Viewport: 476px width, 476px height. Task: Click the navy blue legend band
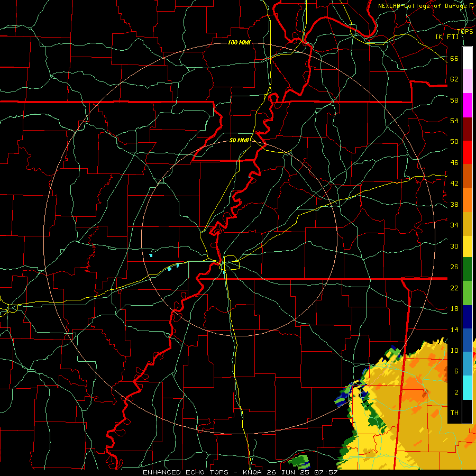tap(467, 317)
